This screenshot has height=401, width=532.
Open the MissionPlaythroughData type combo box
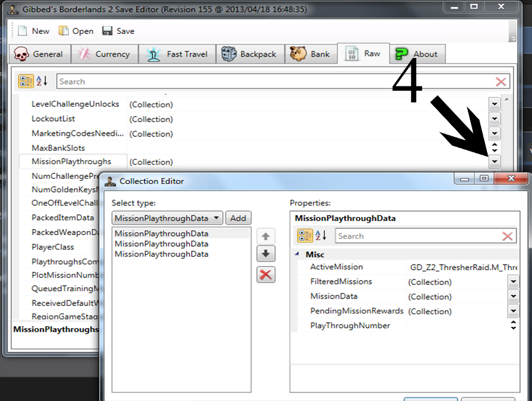click(167, 218)
